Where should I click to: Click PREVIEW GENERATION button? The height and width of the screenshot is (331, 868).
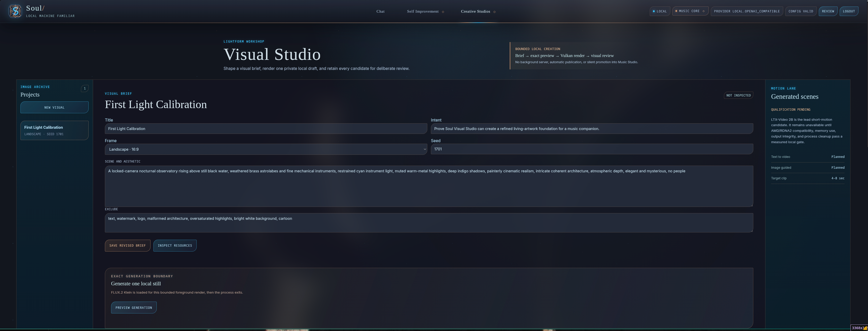click(134, 308)
